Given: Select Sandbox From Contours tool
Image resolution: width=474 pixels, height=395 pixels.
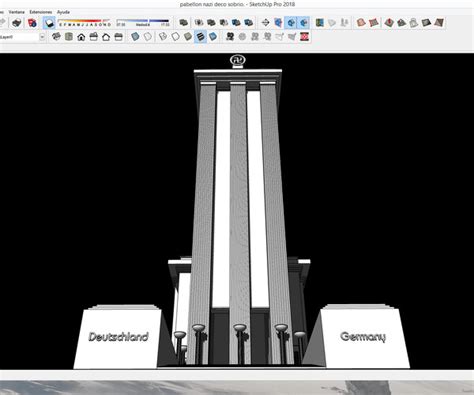Looking at the screenshot, I should pyautogui.click(x=361, y=23).
